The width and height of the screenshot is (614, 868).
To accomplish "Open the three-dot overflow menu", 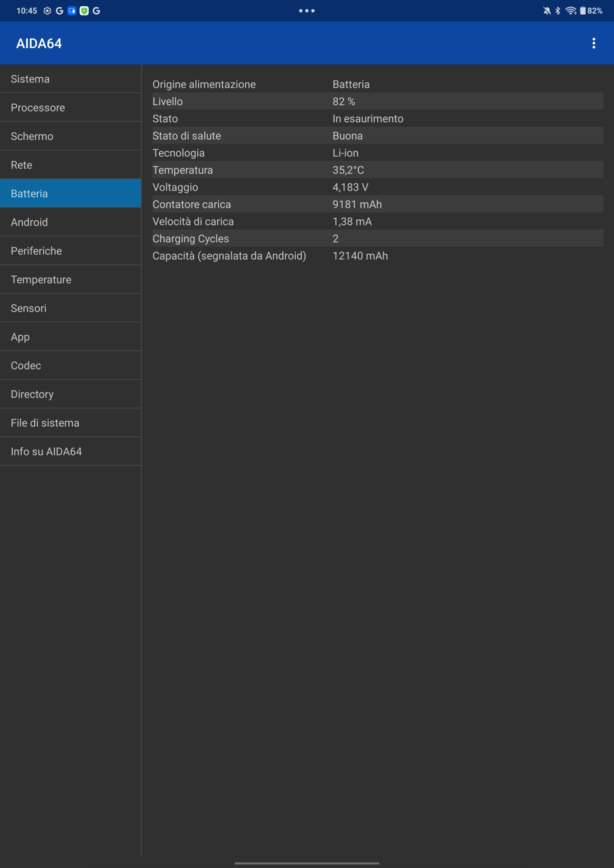I will (594, 43).
